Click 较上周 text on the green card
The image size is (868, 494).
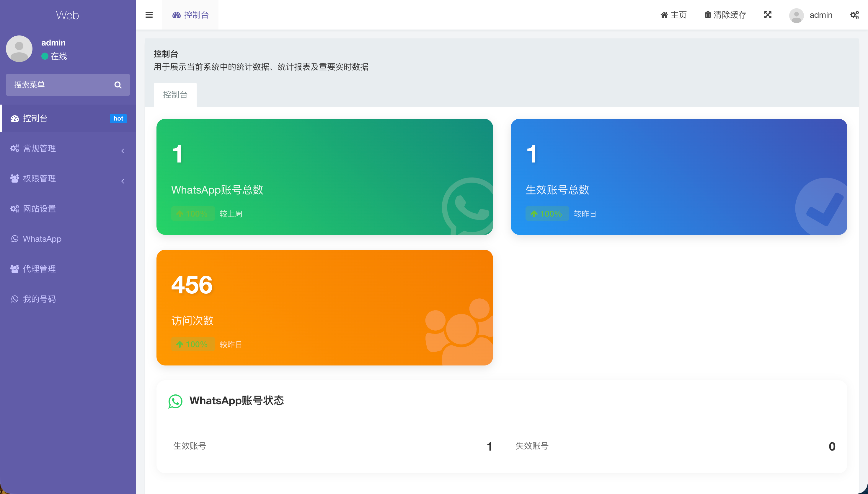(x=231, y=214)
